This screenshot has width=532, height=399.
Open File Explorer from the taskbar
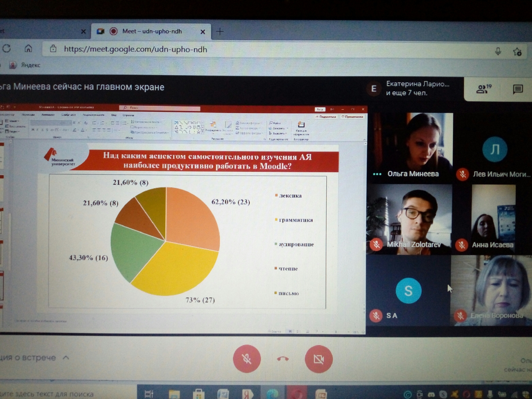point(174,394)
